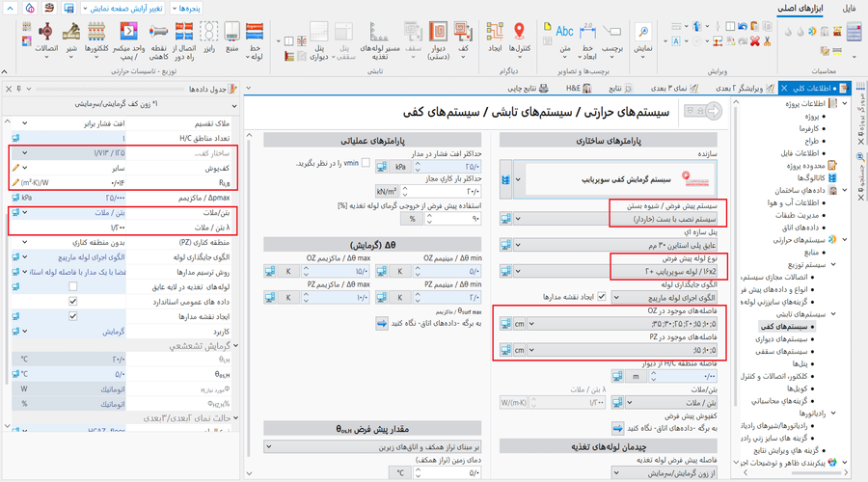868x482 pixels.
Task: Collapse the سیستم‌های تابشی tree node
Action: (x=833, y=314)
